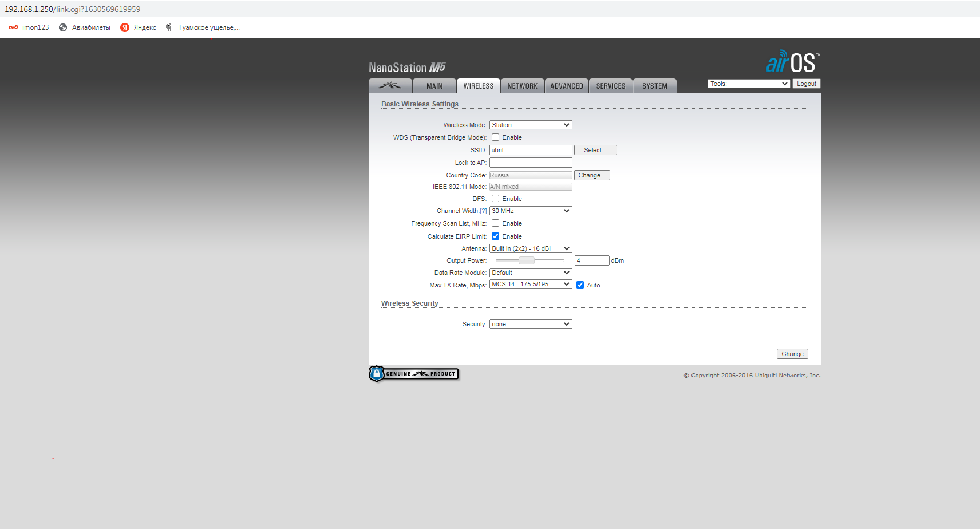
Task: Click the Lock to AP field
Action: click(x=531, y=163)
